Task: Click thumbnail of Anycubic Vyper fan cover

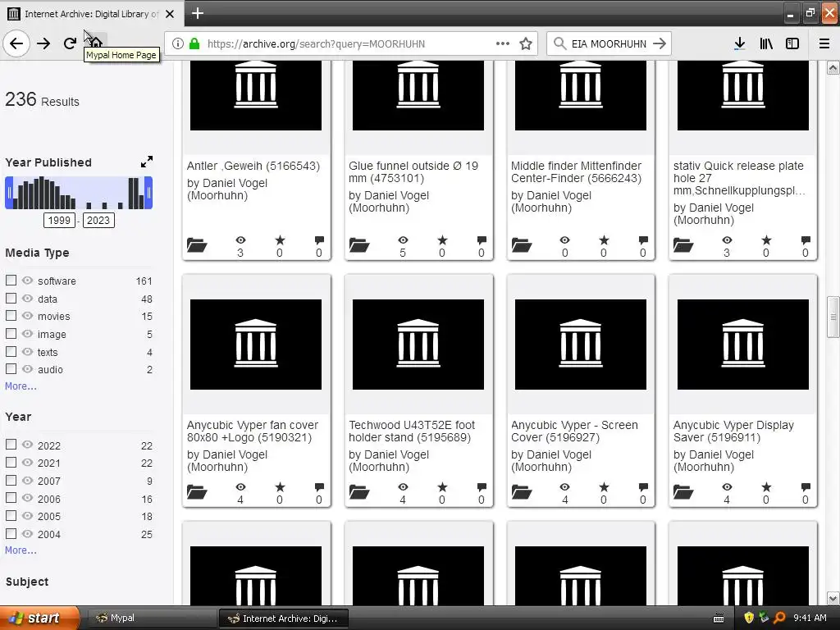Action: point(256,345)
